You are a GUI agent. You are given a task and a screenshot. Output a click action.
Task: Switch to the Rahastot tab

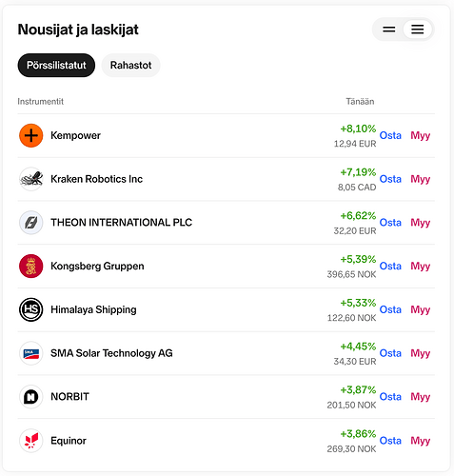(130, 65)
